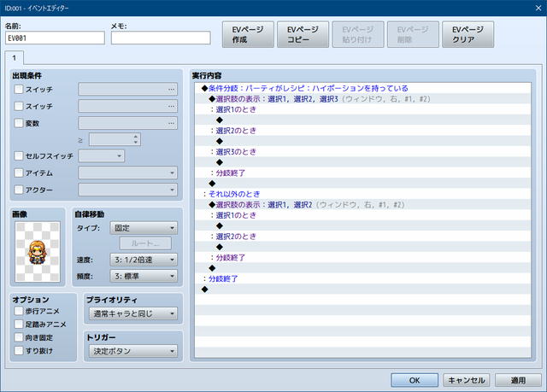This screenshot has width=547, height=392.
Task: Toggle the 歩行アニメ option
Action: tap(19, 311)
